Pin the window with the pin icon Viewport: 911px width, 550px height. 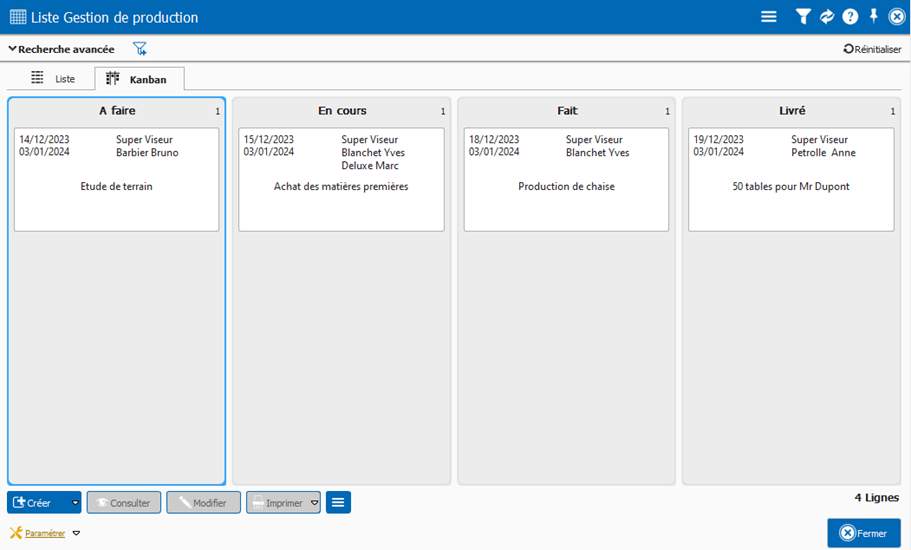(873, 16)
